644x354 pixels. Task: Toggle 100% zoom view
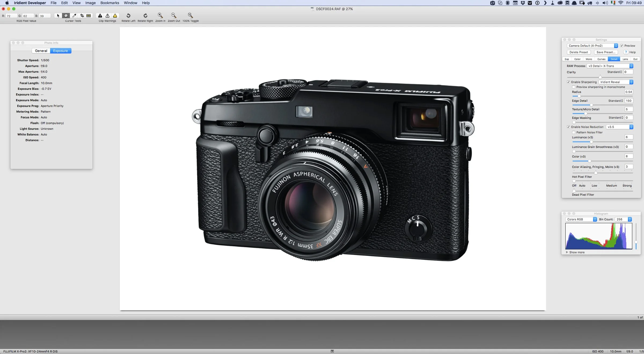(190, 15)
